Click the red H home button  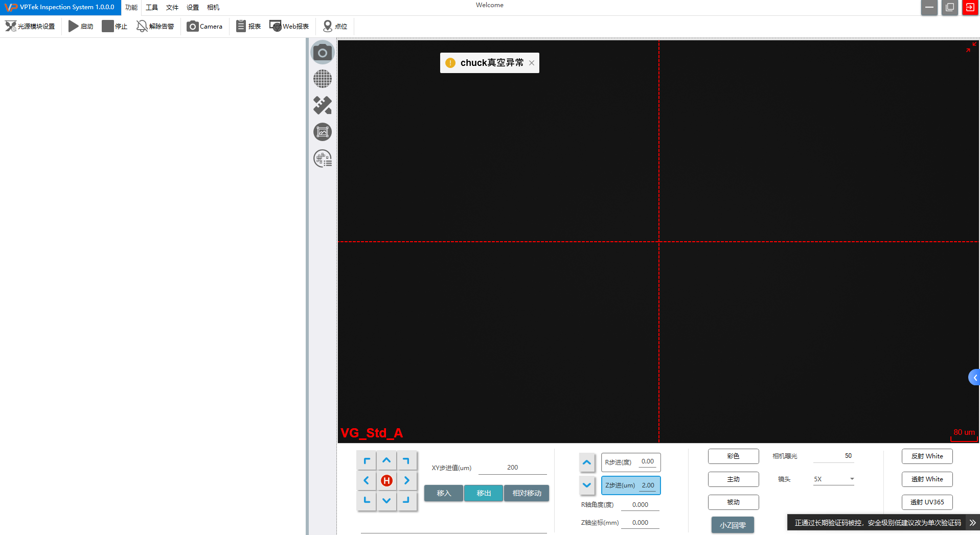pyautogui.click(x=386, y=480)
